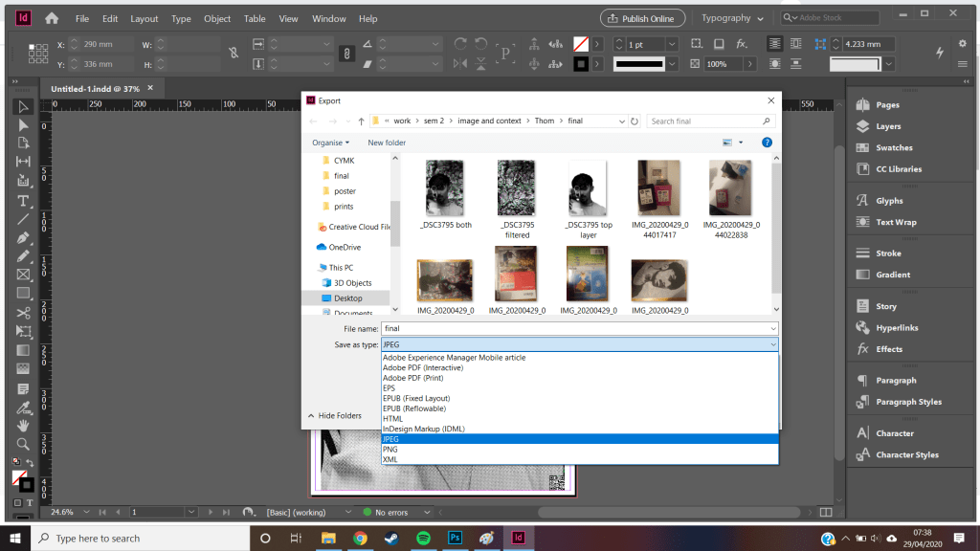Screen dimensions: 980x551
Task: Click the Publish Online button
Action: pyautogui.click(x=642, y=18)
